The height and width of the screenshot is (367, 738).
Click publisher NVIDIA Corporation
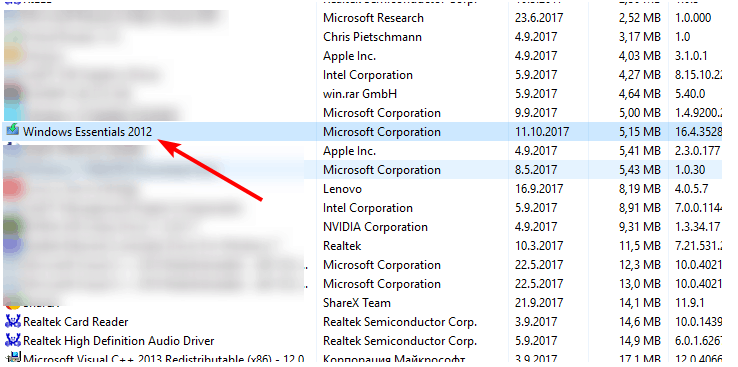pyautogui.click(x=375, y=227)
